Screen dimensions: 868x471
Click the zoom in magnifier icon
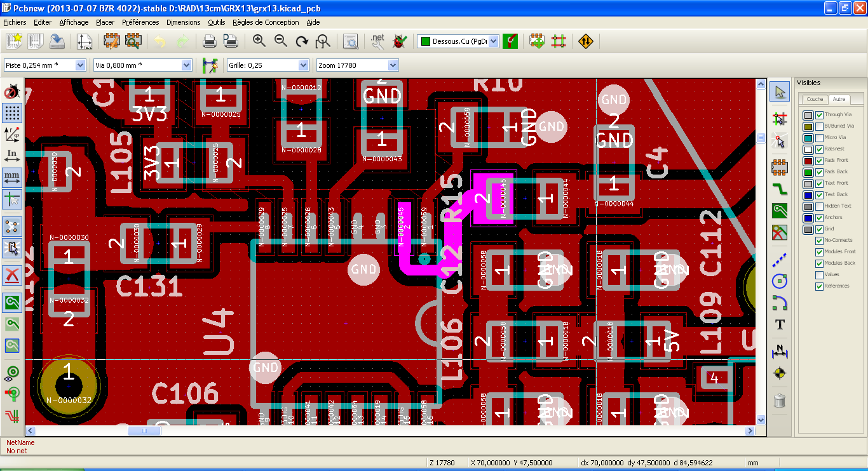[x=259, y=41]
